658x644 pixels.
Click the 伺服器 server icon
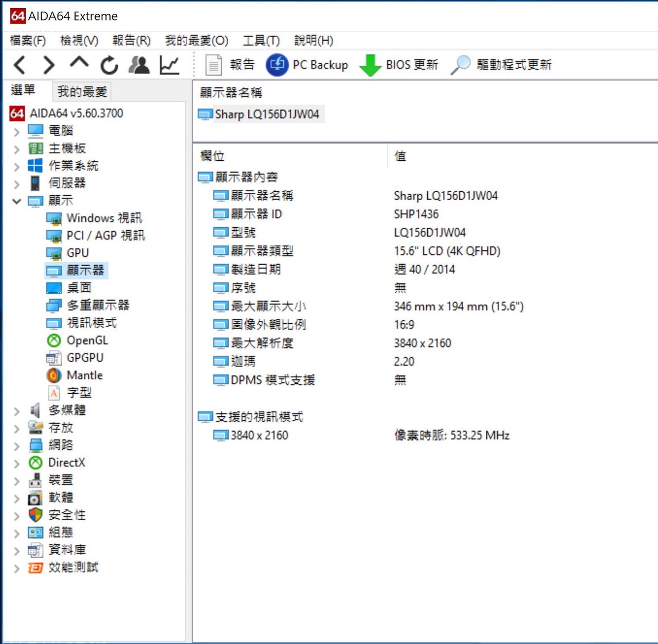point(35,183)
